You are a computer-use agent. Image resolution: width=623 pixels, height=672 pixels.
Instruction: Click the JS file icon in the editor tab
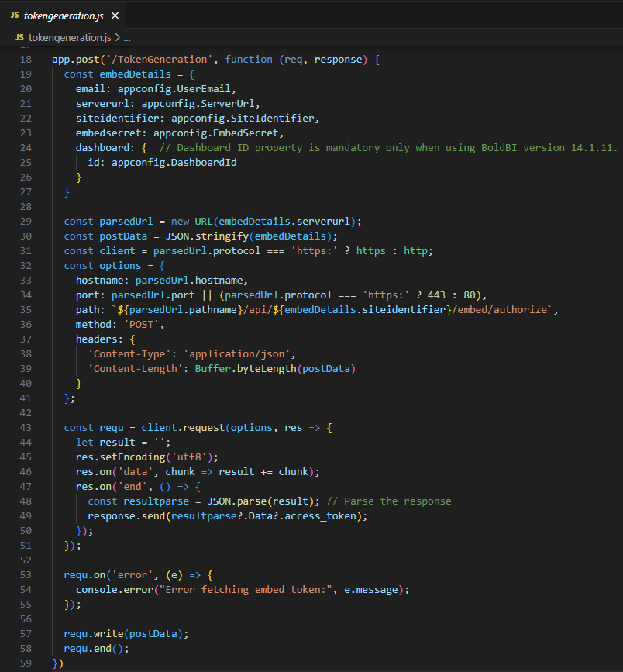(x=15, y=16)
